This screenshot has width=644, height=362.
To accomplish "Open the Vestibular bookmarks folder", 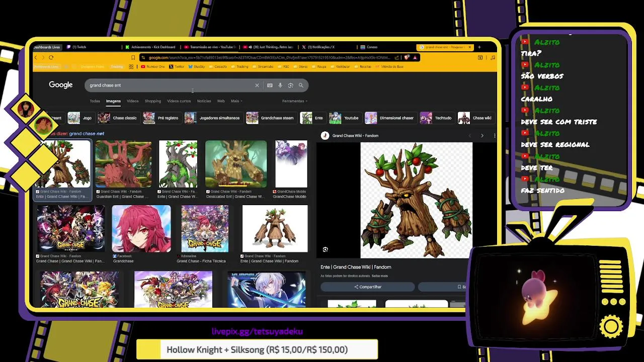I will [x=340, y=66].
